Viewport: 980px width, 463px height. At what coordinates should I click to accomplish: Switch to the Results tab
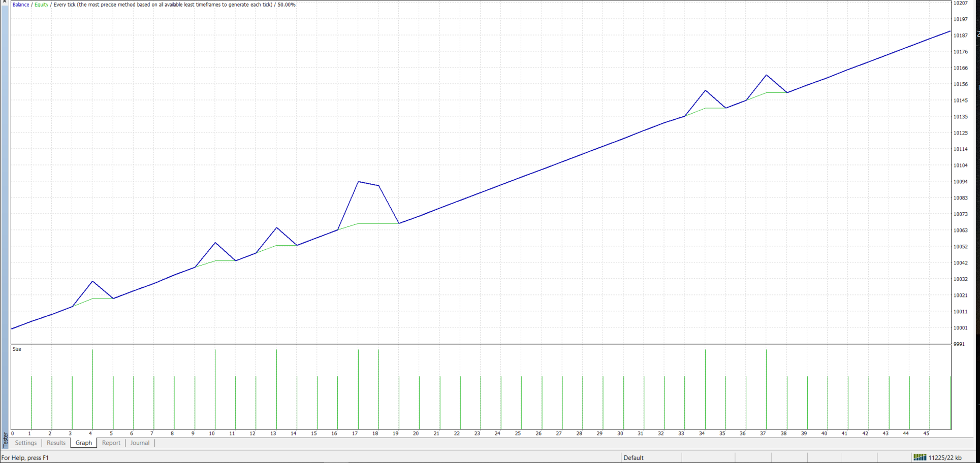point(55,443)
